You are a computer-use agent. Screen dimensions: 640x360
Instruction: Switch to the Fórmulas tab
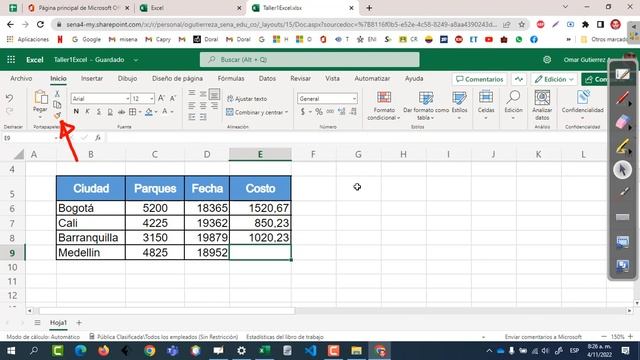[231, 78]
